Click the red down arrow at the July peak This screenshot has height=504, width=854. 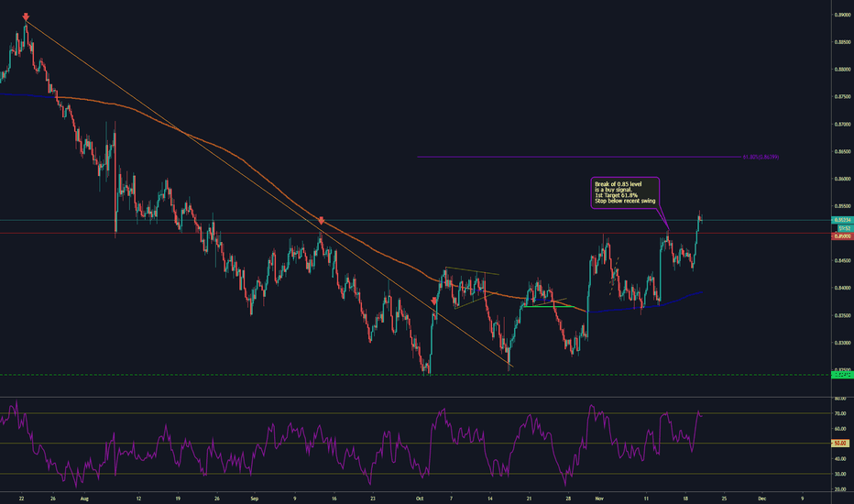26,17
